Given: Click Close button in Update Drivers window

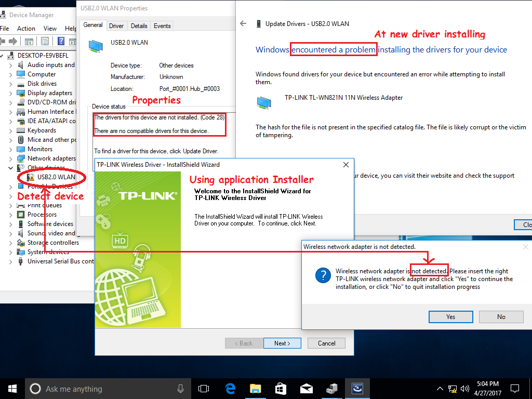Looking at the screenshot, I should (523, 224).
